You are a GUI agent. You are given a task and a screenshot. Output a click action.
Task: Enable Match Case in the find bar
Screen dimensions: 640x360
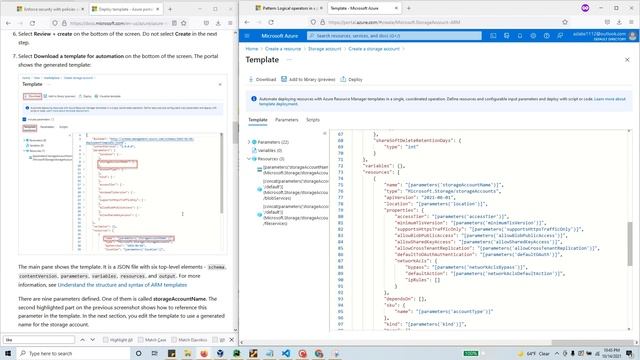pyautogui.click(x=152, y=340)
